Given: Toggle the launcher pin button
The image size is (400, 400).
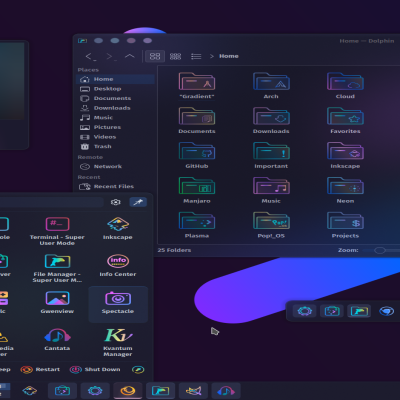Looking at the screenshot, I should click(138, 202).
